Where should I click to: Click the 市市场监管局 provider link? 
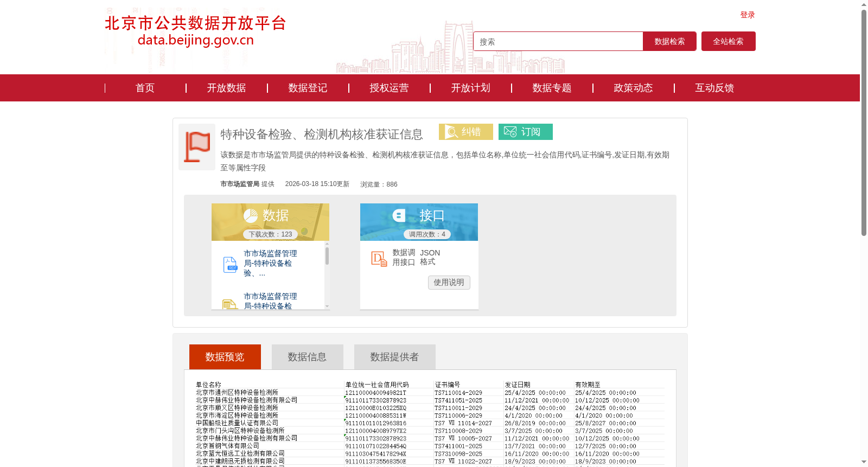(240, 184)
